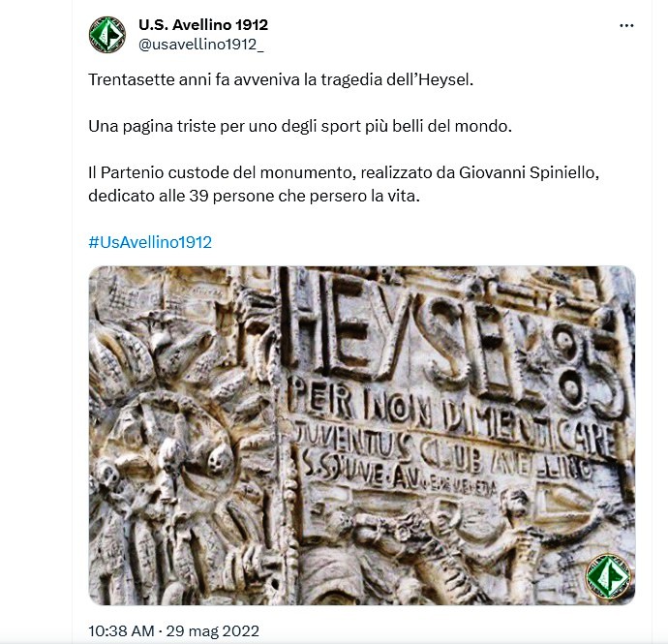Click the Avellino logo watermark on the photo
Viewport: 668px width, 644px height.
pyautogui.click(x=608, y=577)
